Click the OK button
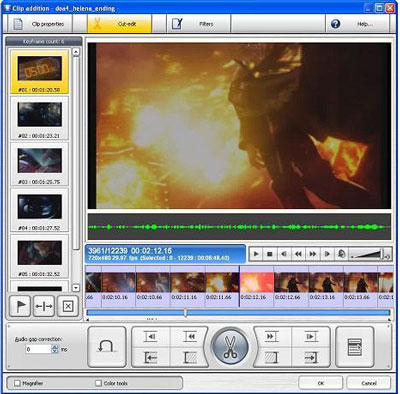The image size is (400, 394). [320, 383]
